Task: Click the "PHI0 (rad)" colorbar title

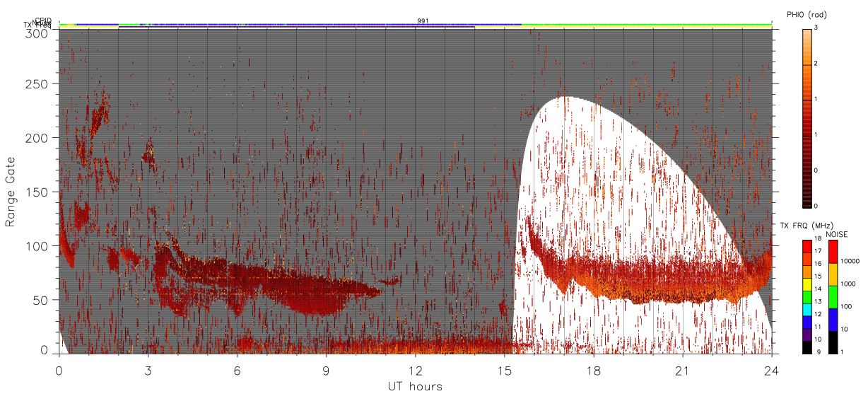Action: (x=807, y=15)
